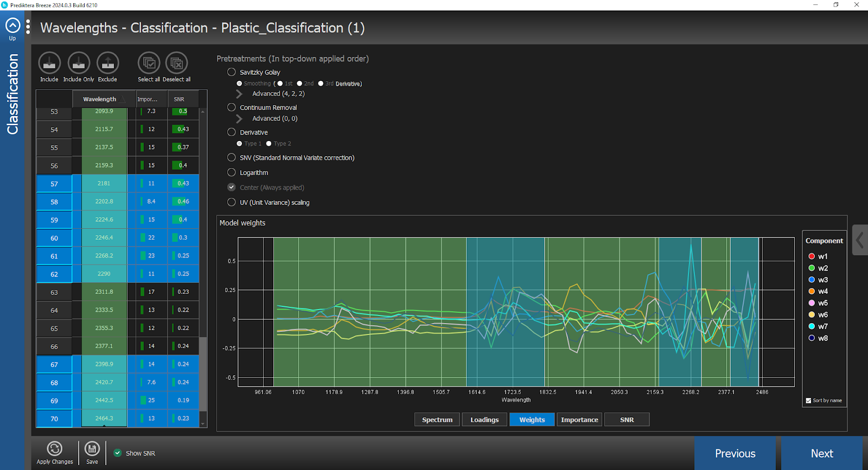
Task: Enable SNV Standard Normal Variate correction
Action: point(232,158)
